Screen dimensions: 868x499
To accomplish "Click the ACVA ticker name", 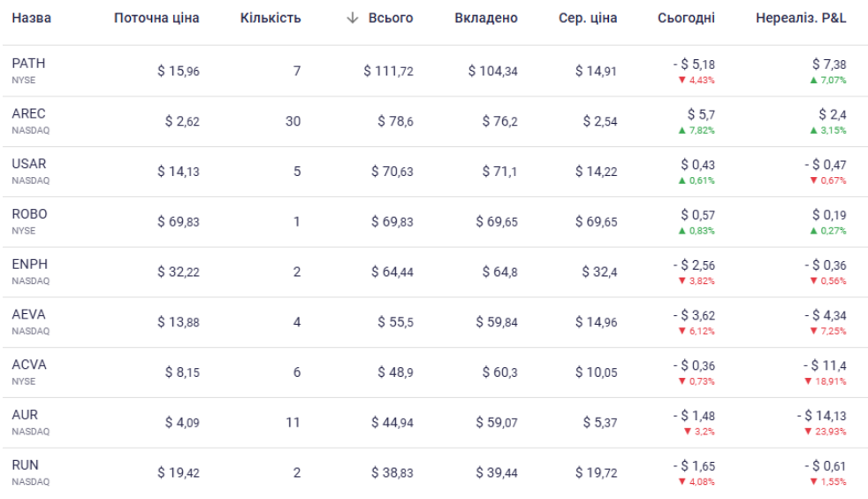I will (x=29, y=365).
